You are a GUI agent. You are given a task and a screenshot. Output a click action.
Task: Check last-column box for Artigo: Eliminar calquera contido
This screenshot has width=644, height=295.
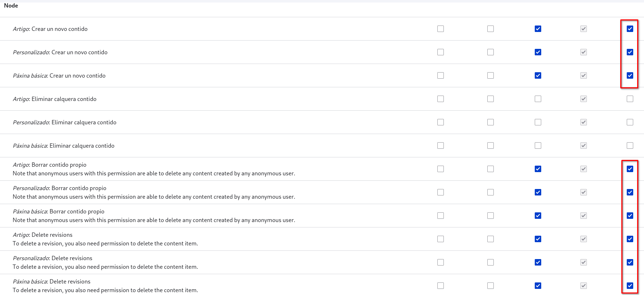coord(630,99)
